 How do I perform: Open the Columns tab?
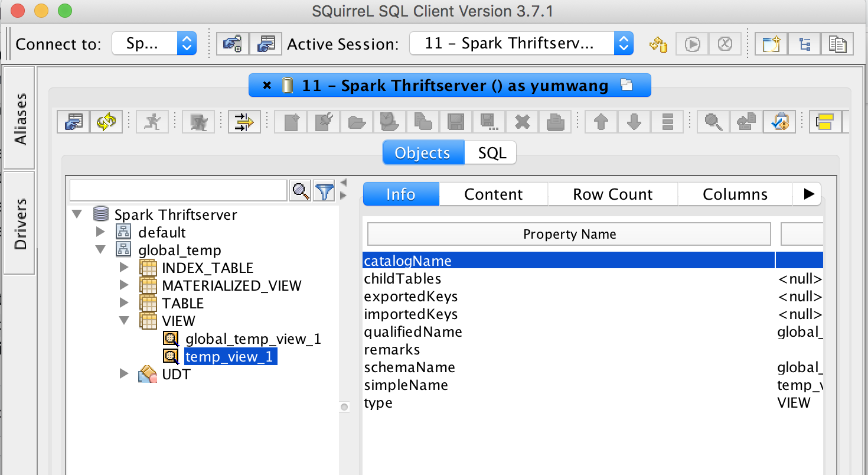[x=735, y=194]
